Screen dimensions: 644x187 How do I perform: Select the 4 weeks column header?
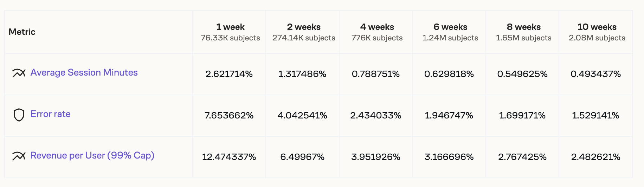[x=377, y=27]
